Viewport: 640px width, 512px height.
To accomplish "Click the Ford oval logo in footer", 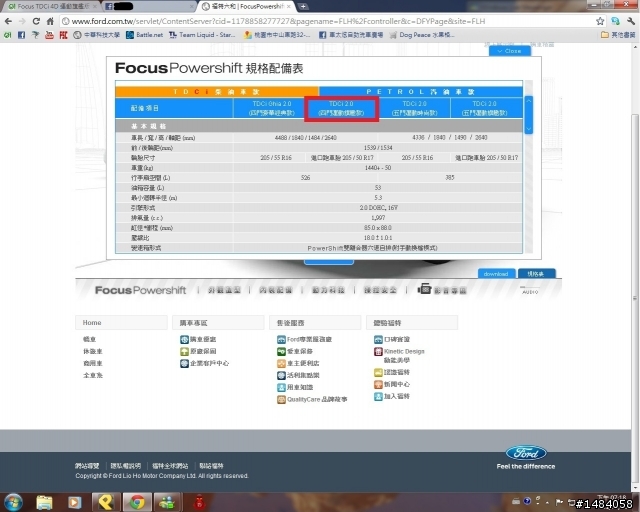I will coord(526,452).
